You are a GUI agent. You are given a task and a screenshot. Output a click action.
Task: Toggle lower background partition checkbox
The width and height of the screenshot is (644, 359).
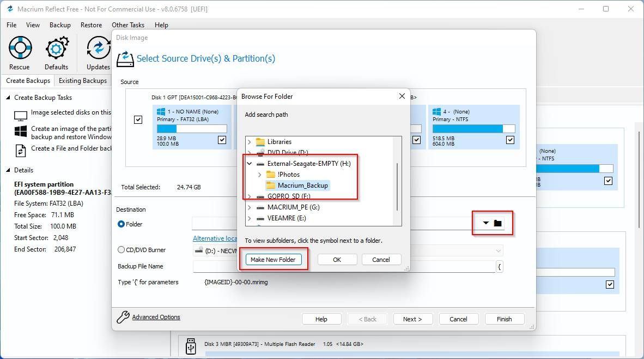610,284
